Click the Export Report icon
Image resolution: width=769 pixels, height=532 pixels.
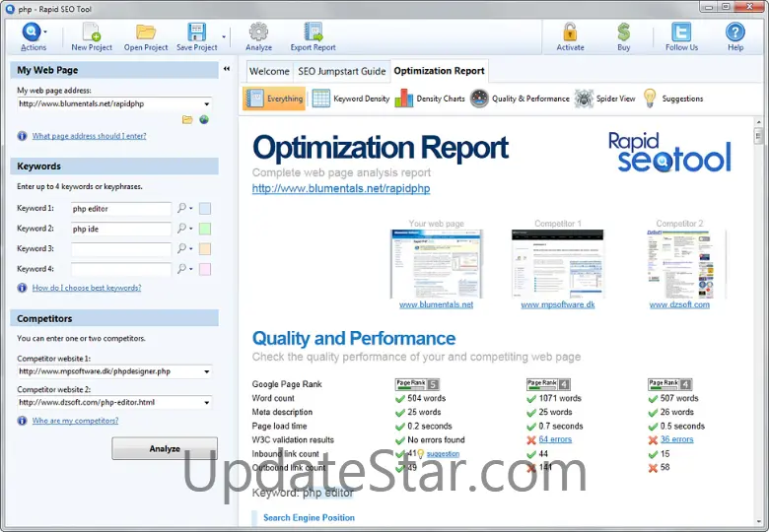[313, 33]
